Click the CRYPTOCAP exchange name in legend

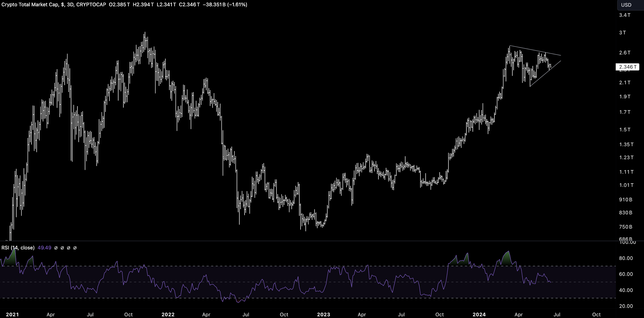[x=91, y=5]
